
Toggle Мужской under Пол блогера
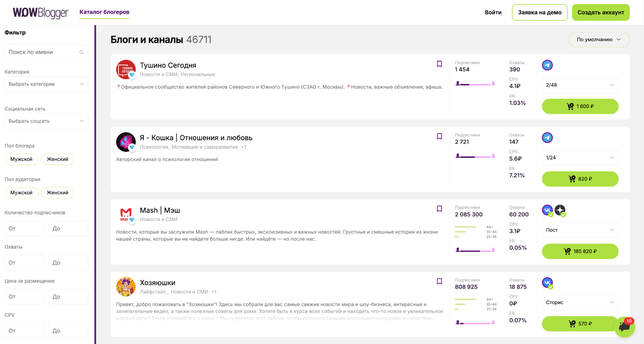pos(21,159)
